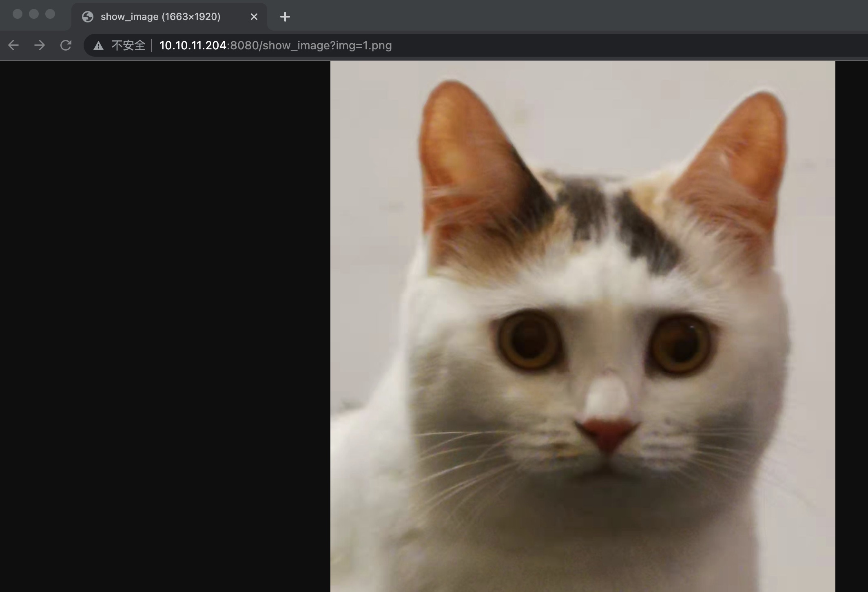Click the browser back arrow
The height and width of the screenshot is (592, 868).
pyautogui.click(x=13, y=45)
